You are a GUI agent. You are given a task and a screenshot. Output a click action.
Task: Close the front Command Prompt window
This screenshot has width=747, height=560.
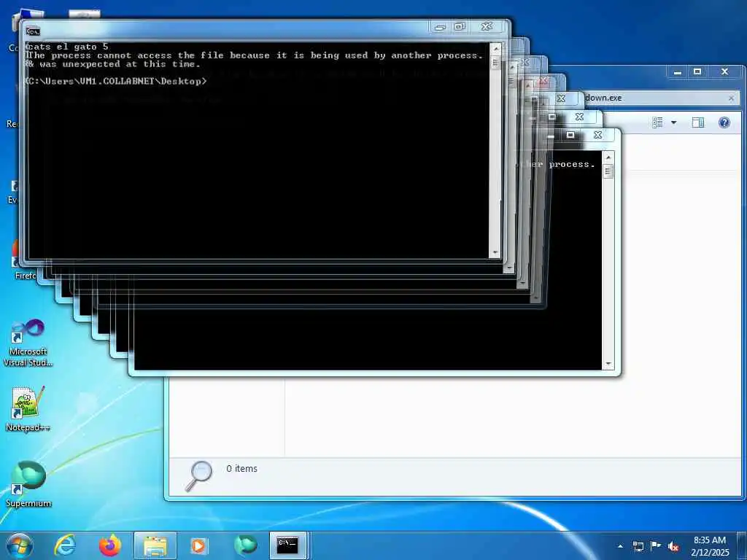(487, 27)
